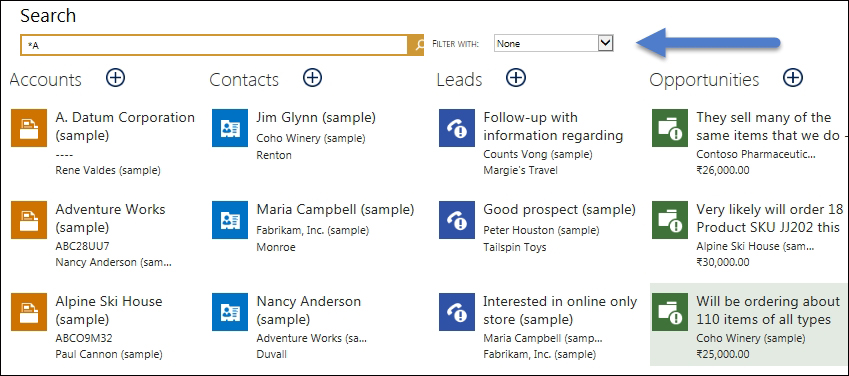Open Will be ordering about 110 items
Screen dimensions: 849x376
click(768, 310)
